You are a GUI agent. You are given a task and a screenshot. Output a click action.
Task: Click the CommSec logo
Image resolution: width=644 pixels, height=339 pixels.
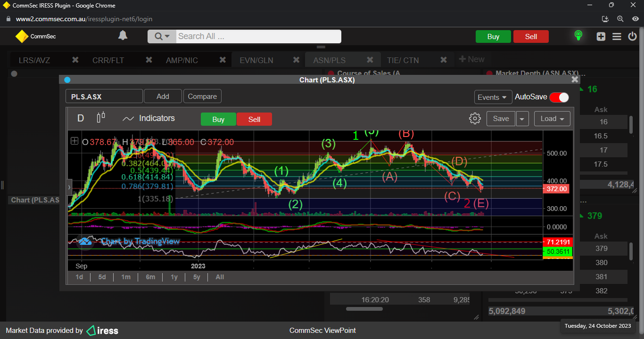click(35, 36)
